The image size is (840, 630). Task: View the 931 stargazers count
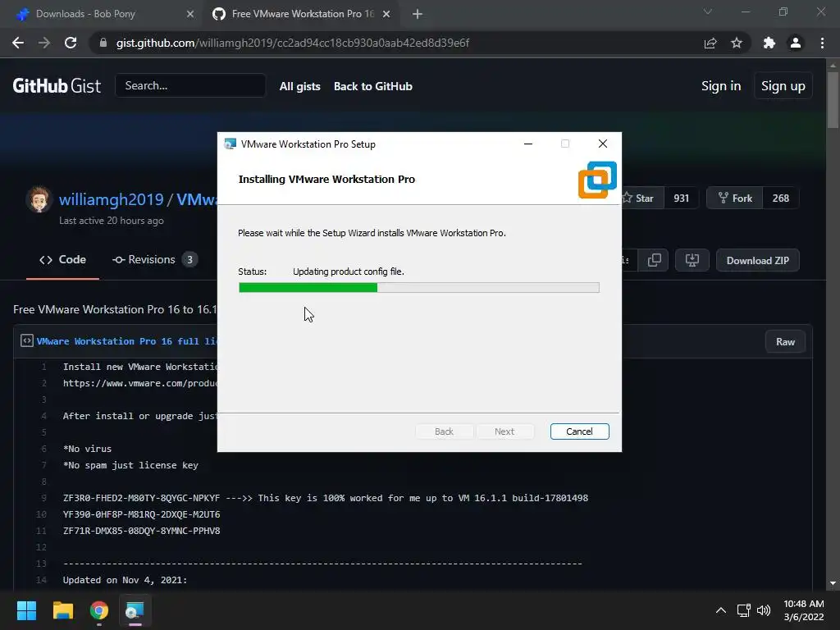(x=681, y=199)
